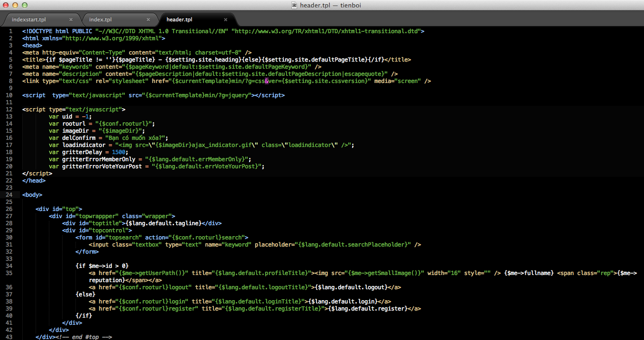Click the "uid" variable name
Screen dimensions: 644x340
click(67, 117)
